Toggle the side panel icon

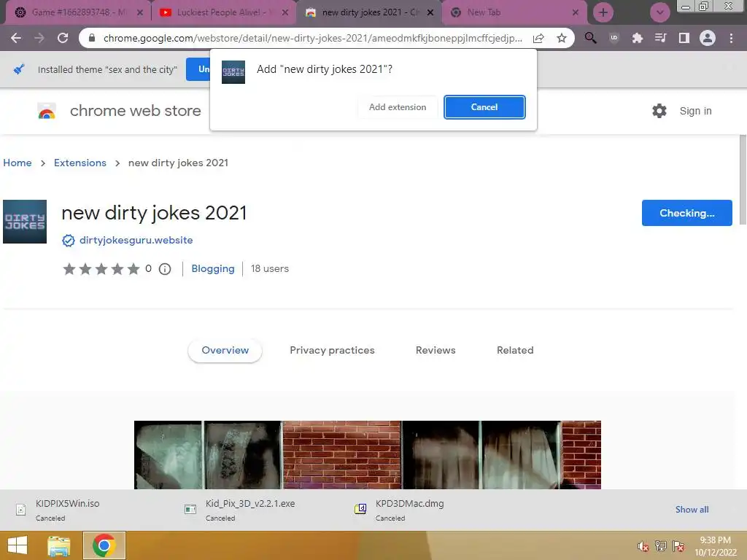(x=684, y=38)
